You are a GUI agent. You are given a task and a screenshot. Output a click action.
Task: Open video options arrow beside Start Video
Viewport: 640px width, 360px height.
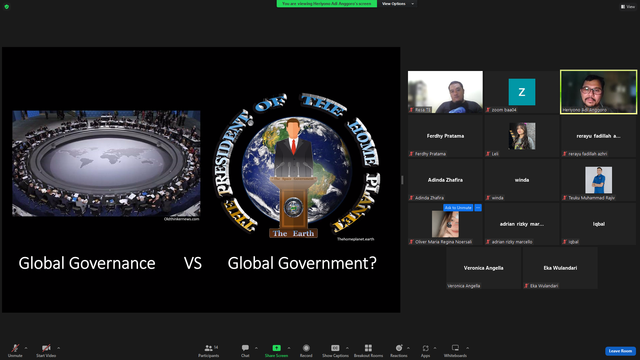pos(58,348)
